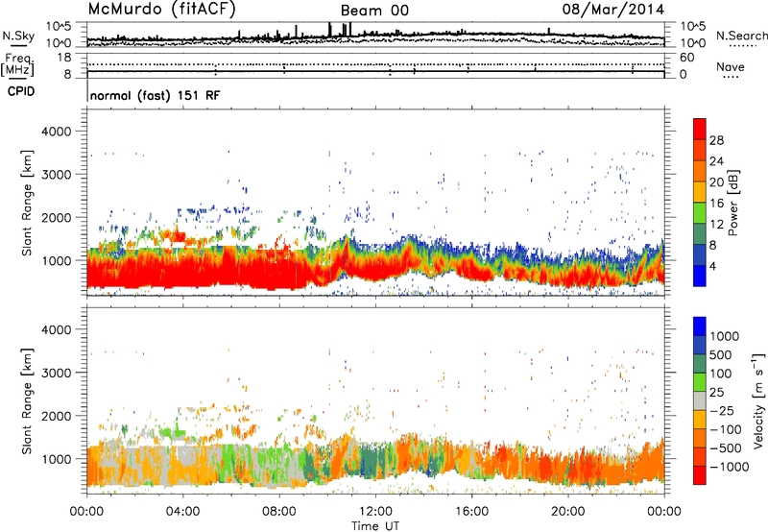Image resolution: width=768 pixels, height=532 pixels.
Task: Click the '4000' tick on power panel
Action: tap(56, 132)
